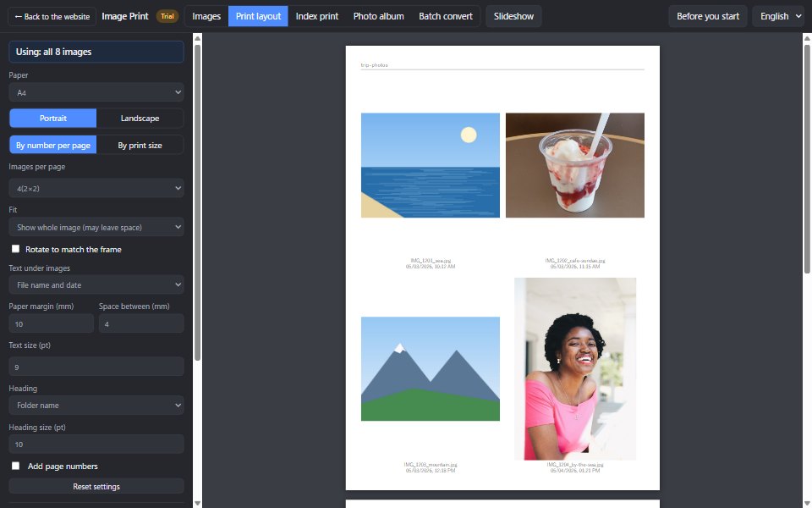Screen dimensions: 812x508
Task: Click the 'Using: all 8 images' box
Action: tap(96, 52)
